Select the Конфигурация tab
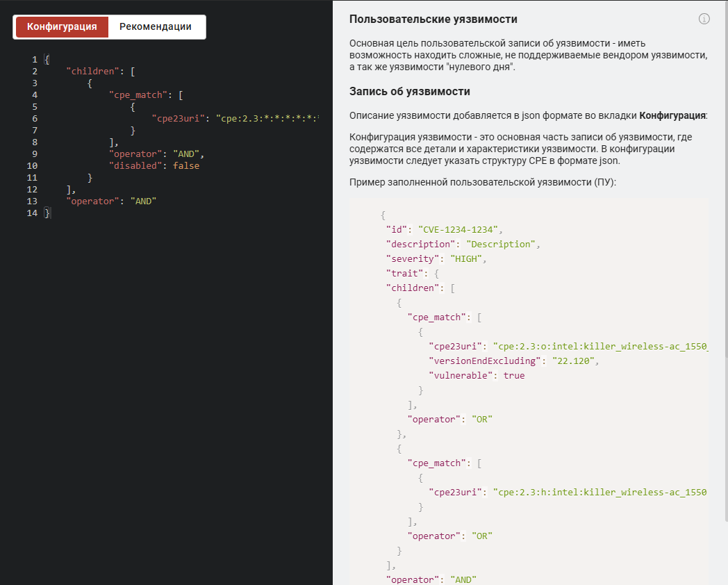The width and height of the screenshot is (728, 585). [62, 27]
